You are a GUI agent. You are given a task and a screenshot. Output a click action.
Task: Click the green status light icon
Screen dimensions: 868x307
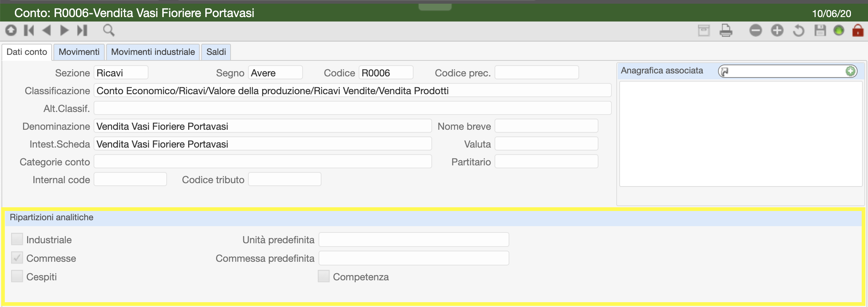pos(839,30)
